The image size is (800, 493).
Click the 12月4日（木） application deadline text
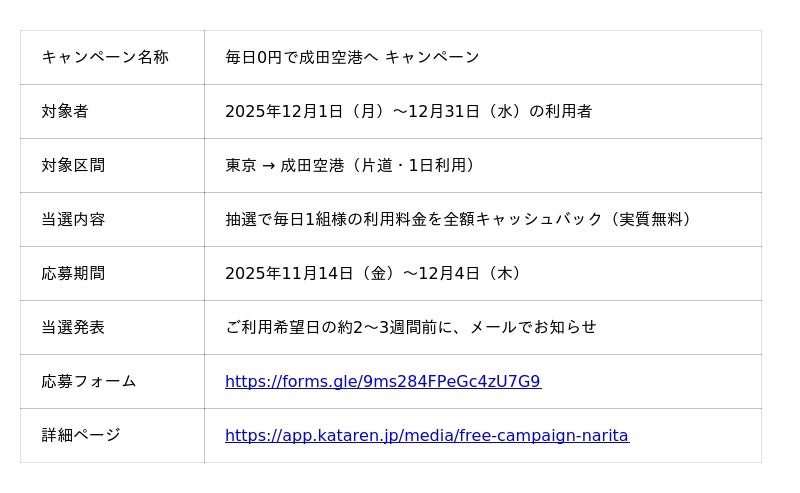[x=474, y=273]
